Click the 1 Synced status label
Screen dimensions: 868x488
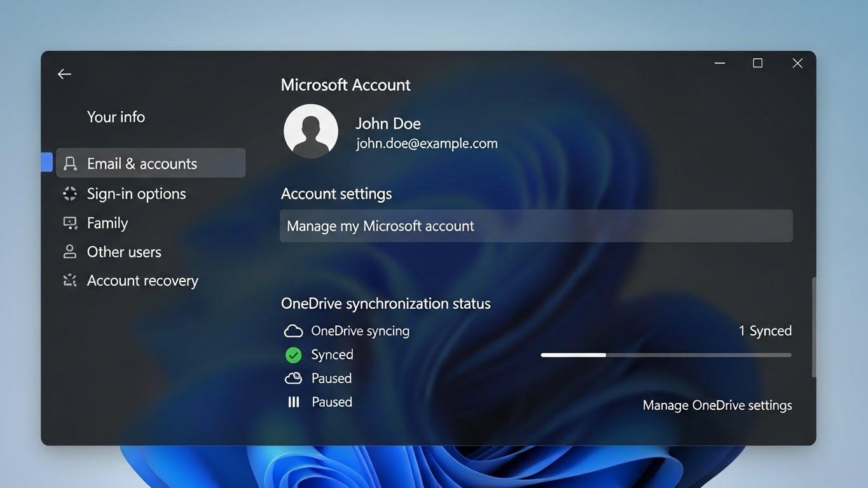765,330
